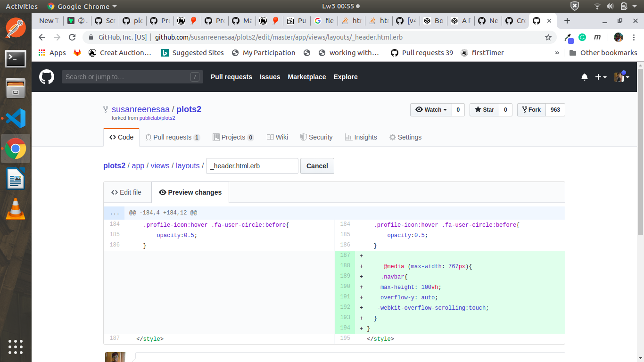644x362 pixels.
Task: Launch VLC media player from dock
Action: [16, 208]
